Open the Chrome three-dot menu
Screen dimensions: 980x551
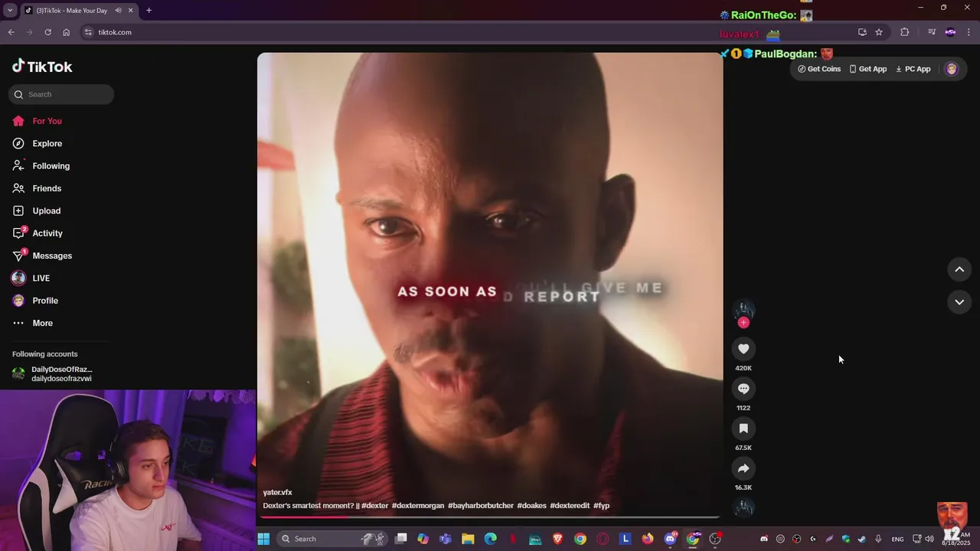969,32
